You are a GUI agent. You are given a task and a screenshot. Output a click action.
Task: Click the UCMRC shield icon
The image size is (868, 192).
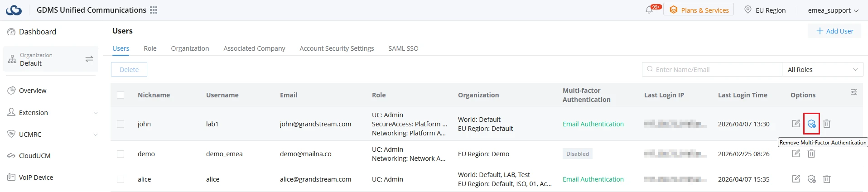(11, 134)
